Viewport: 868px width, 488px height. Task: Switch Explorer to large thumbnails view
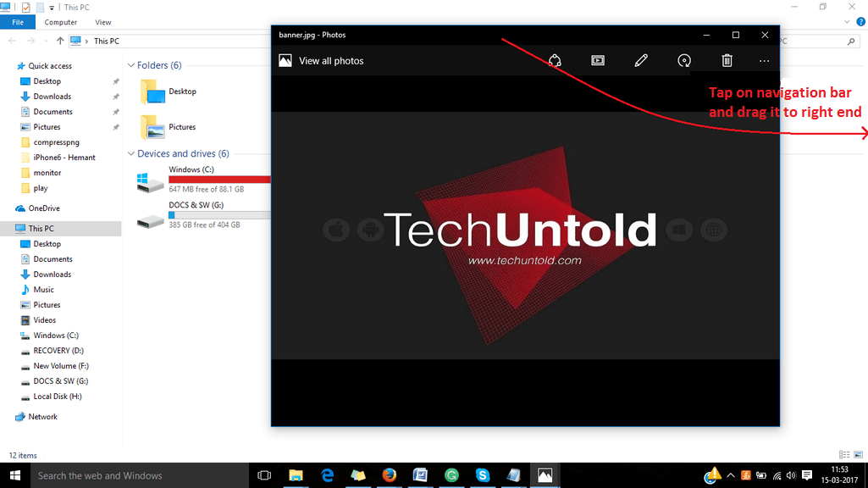858,455
